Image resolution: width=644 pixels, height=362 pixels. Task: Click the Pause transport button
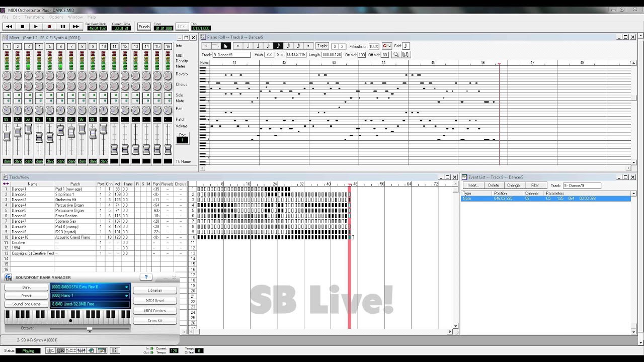coord(62,27)
